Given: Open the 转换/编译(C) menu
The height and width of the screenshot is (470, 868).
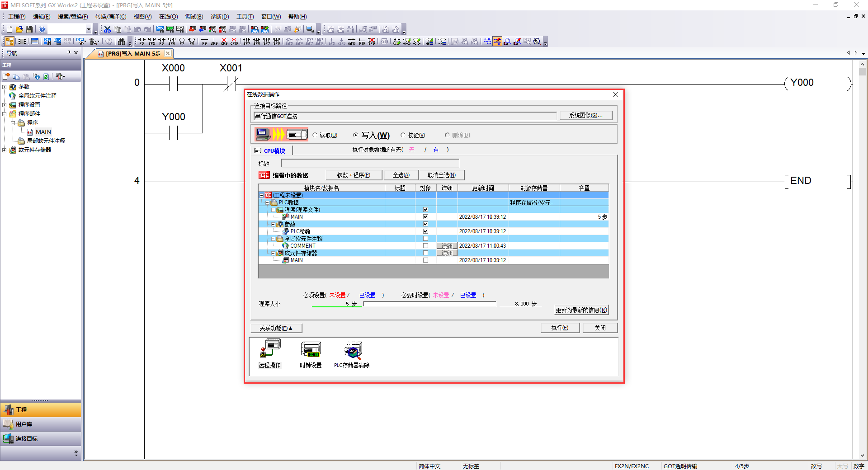Looking at the screenshot, I should click(x=111, y=17).
